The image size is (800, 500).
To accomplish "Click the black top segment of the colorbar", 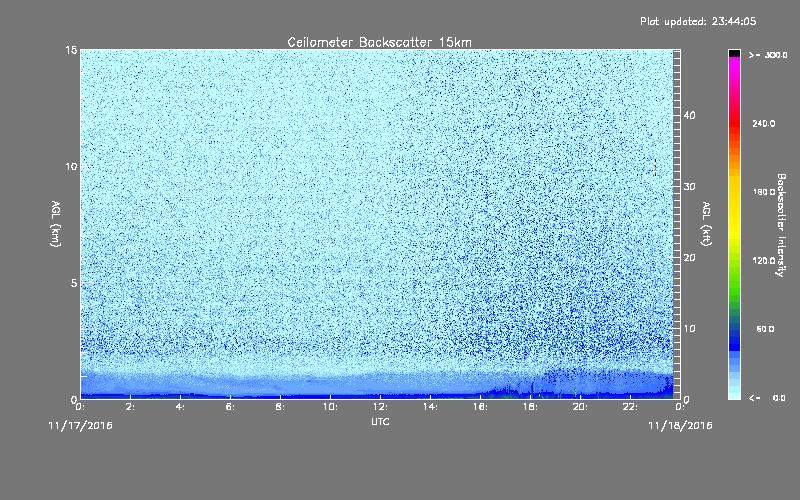I will pyautogui.click(x=734, y=53).
